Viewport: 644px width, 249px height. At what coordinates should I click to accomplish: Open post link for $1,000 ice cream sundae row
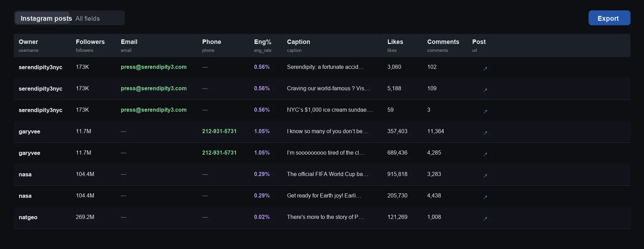485,111
